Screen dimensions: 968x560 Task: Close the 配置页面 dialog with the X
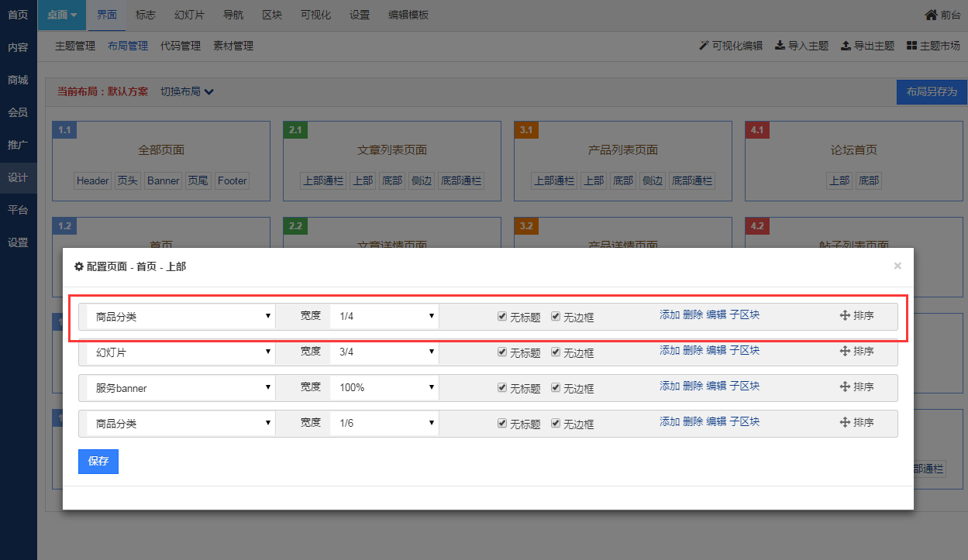point(897,266)
